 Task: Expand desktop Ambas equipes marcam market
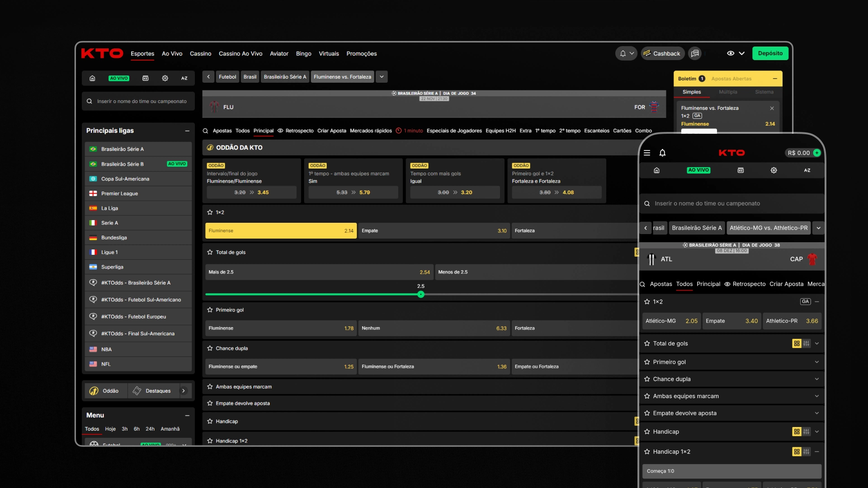(420, 387)
